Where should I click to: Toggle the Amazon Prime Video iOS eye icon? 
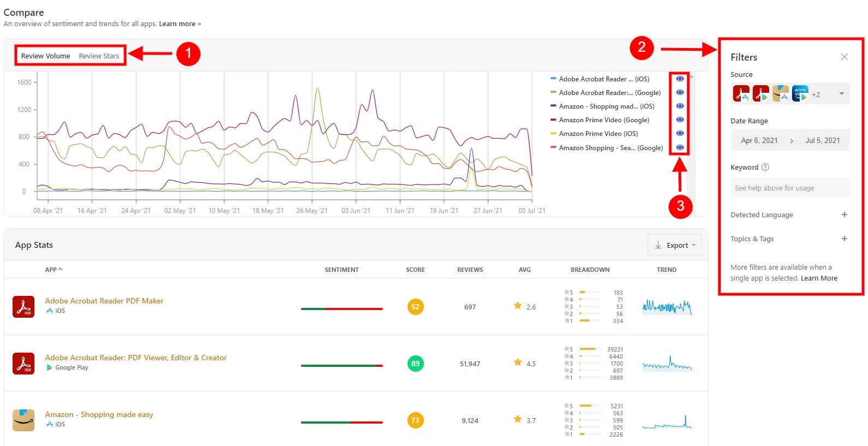tap(680, 133)
